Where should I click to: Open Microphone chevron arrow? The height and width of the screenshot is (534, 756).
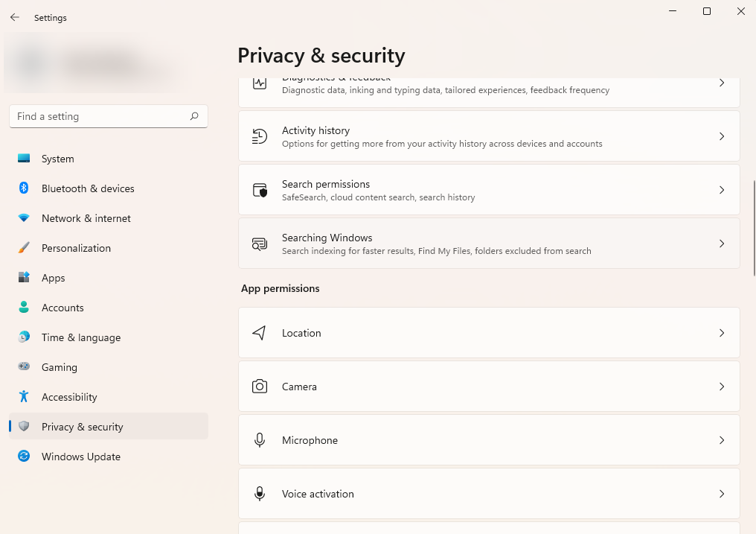722,440
